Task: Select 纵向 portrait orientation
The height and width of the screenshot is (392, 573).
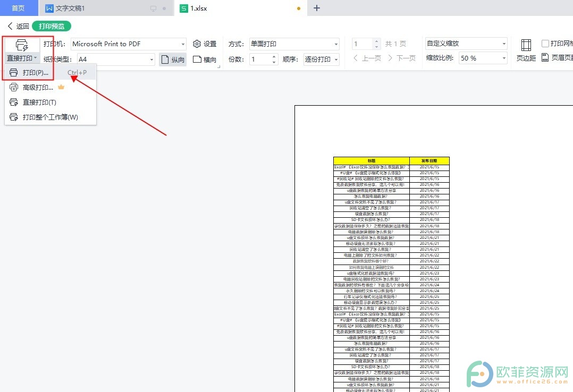Action: click(x=173, y=59)
